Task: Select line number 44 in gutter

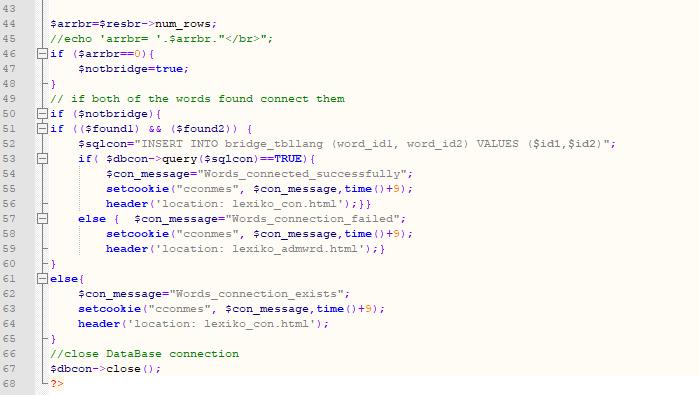Action: tap(9, 24)
